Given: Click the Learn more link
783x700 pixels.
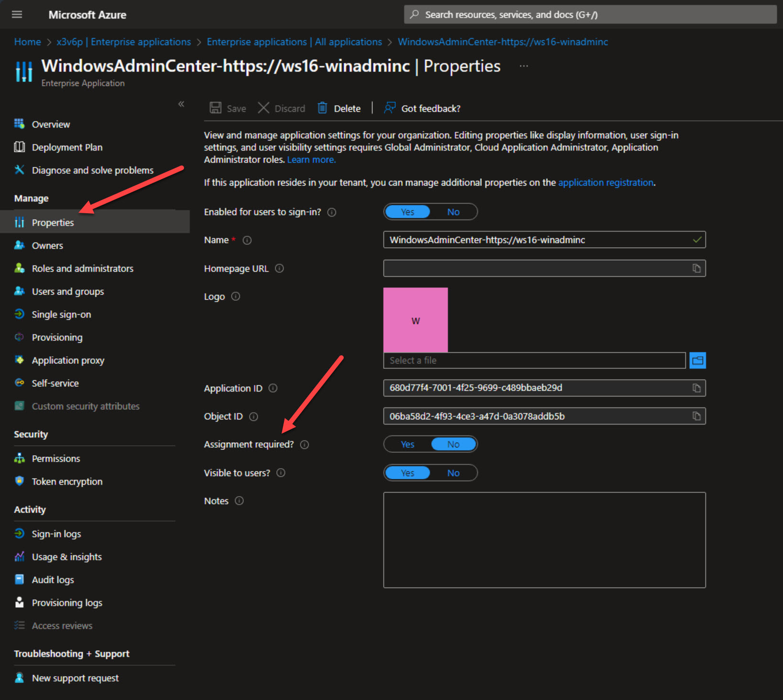Looking at the screenshot, I should click(310, 159).
